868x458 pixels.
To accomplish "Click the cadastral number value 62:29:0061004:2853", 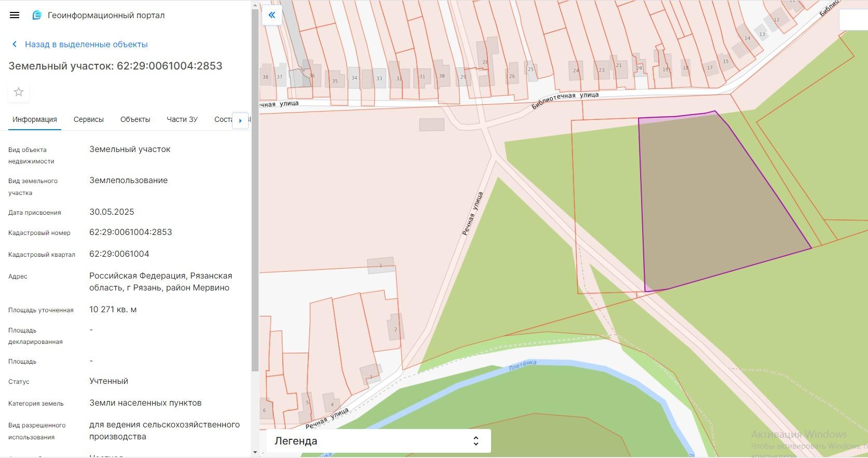I will point(131,232).
